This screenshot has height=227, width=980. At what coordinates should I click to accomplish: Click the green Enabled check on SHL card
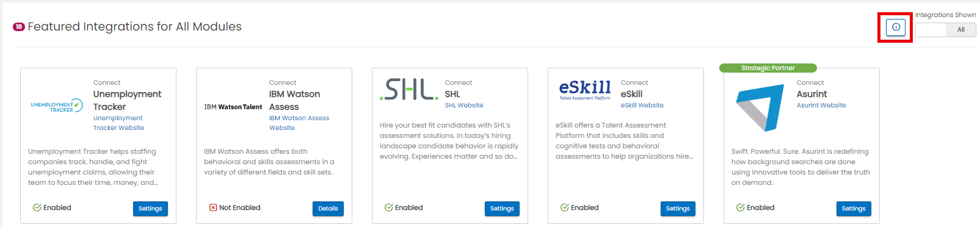coord(389,207)
